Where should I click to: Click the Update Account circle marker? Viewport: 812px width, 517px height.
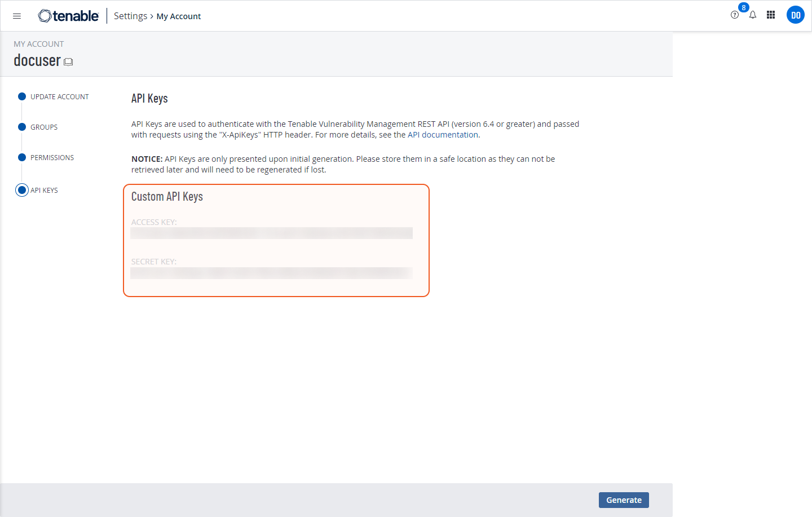[22, 96]
